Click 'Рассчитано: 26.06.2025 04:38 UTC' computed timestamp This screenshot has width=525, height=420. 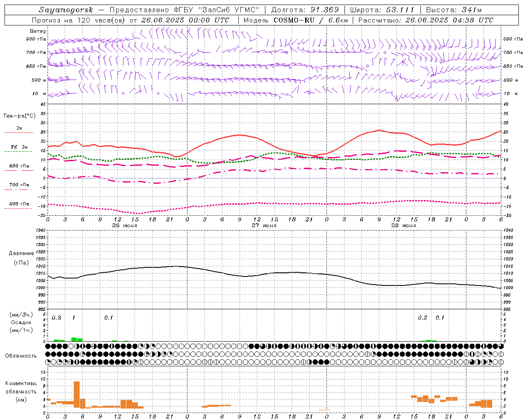[x=426, y=20]
